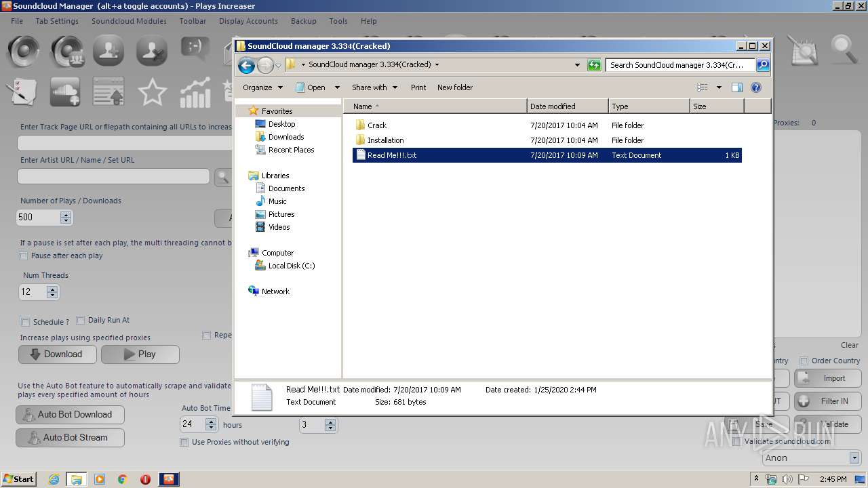Toggle the Validate soundcloud.com checkbox
Image resolution: width=868 pixels, height=488 pixels.
pos(736,441)
